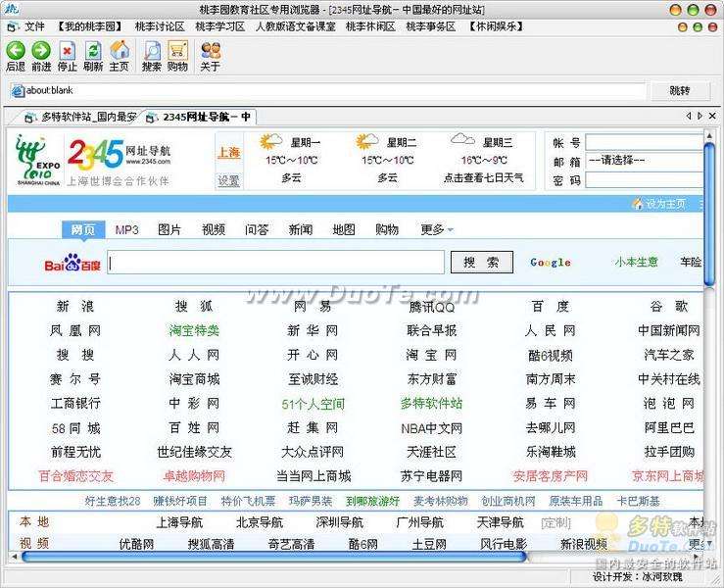Click the browser app icon in title bar
Image resolution: width=724 pixels, height=588 pixels.
13,8
